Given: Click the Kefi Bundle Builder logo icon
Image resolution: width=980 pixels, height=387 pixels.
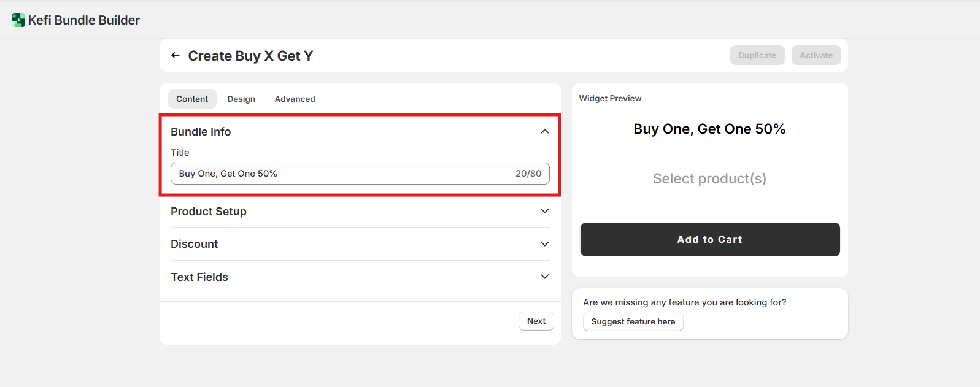Looking at the screenshot, I should [x=18, y=20].
